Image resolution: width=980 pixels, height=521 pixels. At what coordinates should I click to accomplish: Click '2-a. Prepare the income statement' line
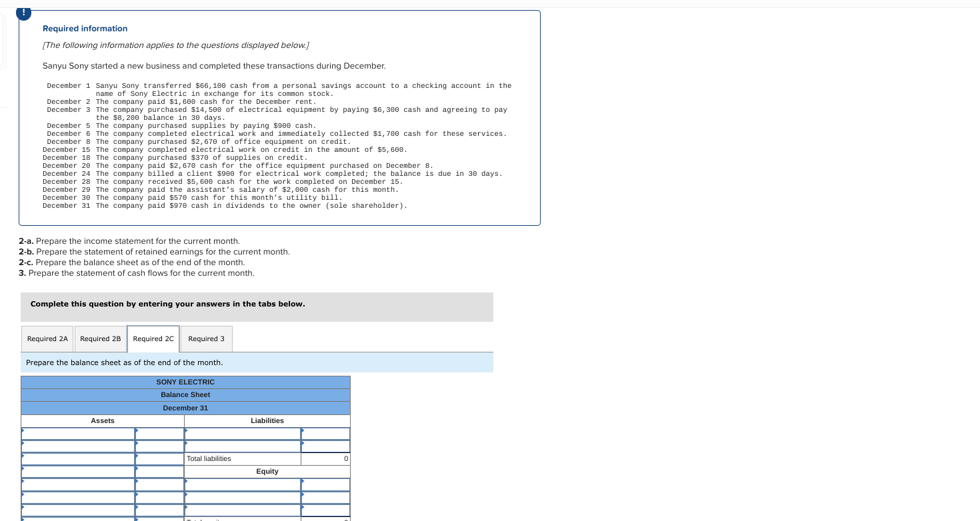point(129,241)
